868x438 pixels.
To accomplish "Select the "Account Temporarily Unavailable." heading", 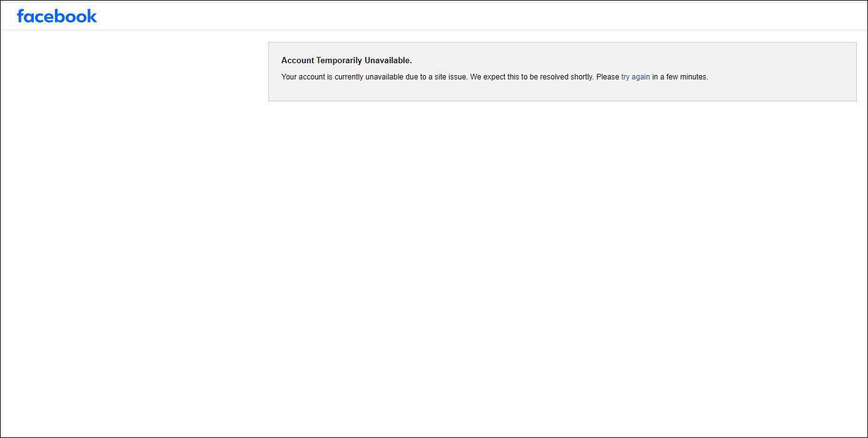I will tap(346, 61).
